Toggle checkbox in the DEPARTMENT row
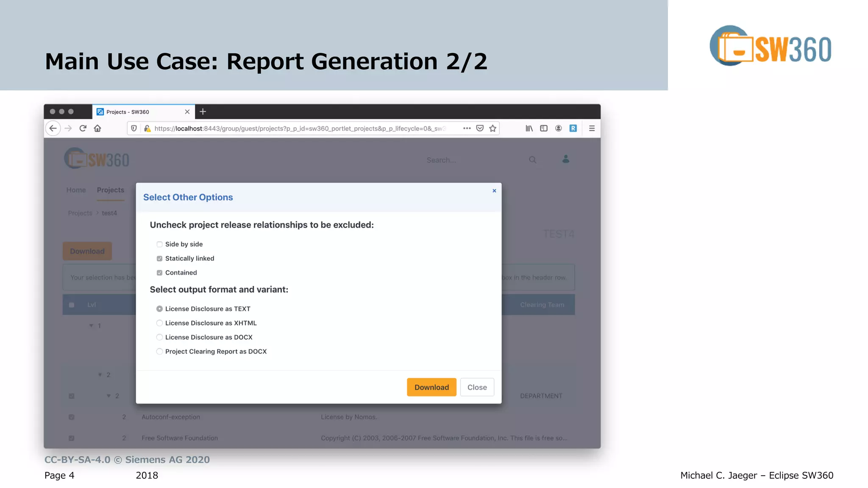Screen dimensions: 868x488 (72, 396)
